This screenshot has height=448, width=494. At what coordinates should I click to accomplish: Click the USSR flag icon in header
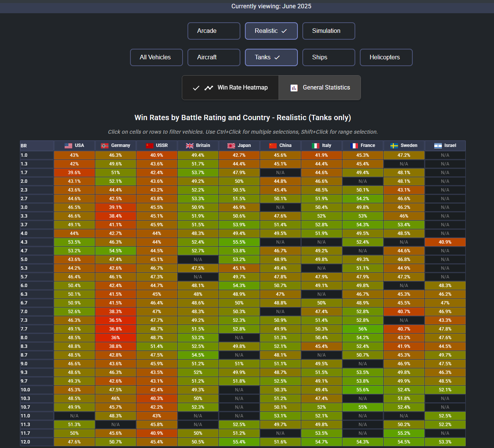[150, 145]
